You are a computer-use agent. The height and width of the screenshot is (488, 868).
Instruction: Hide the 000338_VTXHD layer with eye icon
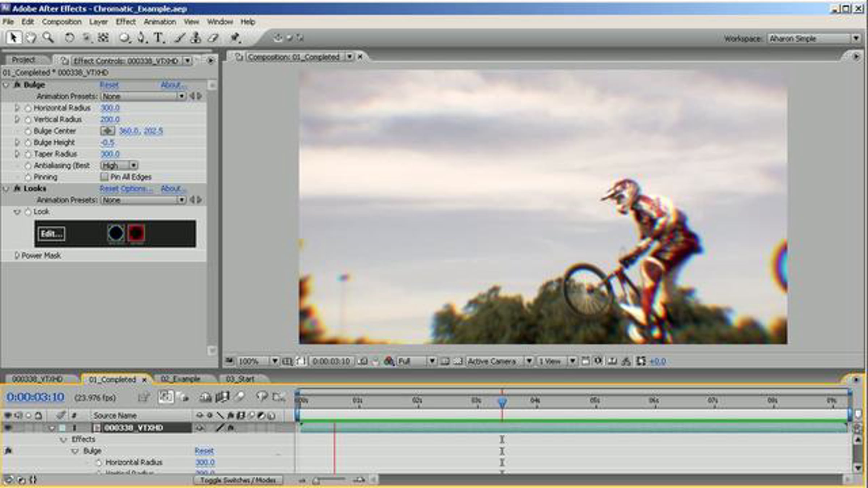click(x=8, y=428)
